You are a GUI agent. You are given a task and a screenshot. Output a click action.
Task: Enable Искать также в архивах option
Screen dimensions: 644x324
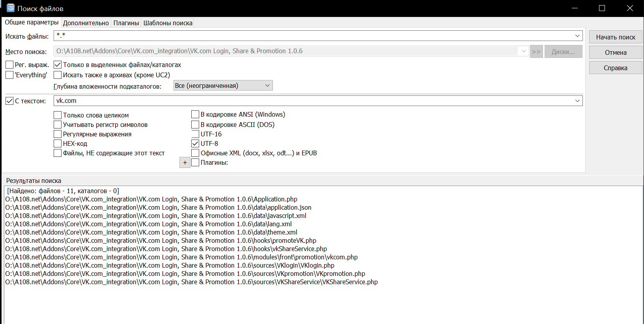(58, 75)
